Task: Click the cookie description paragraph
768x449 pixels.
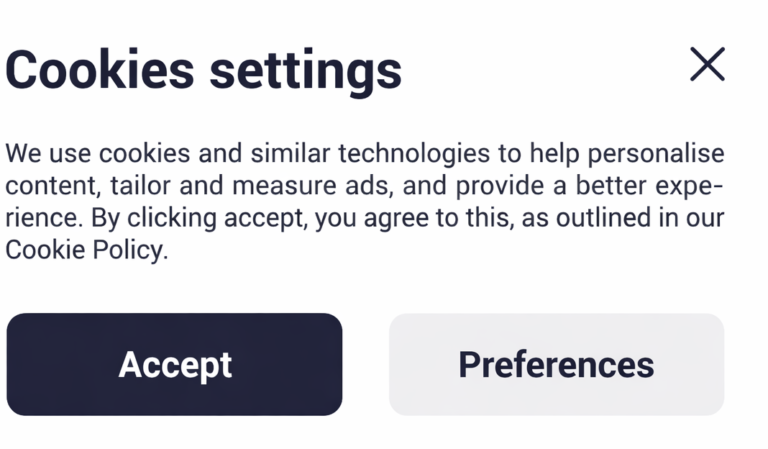Action: [x=365, y=202]
